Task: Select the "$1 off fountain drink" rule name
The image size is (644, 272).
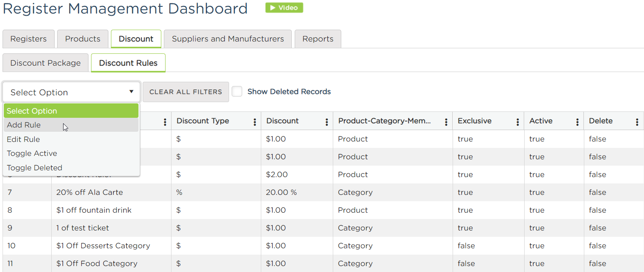Action: 94,210
